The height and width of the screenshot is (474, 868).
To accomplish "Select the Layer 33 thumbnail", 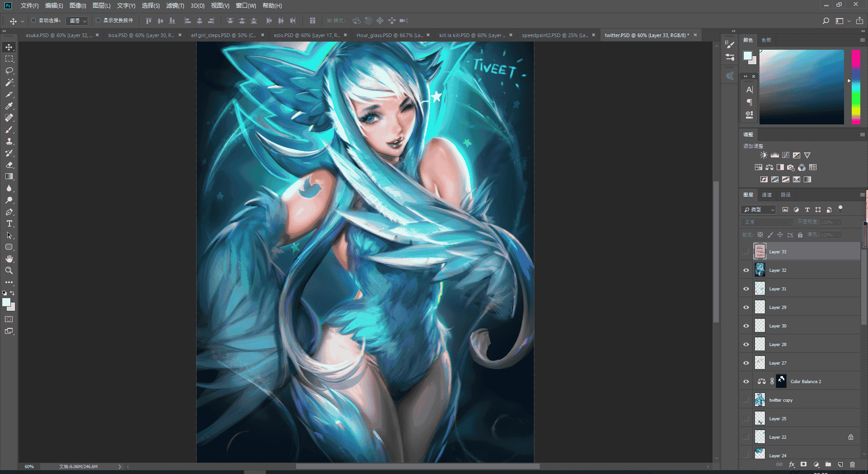I will tap(760, 251).
